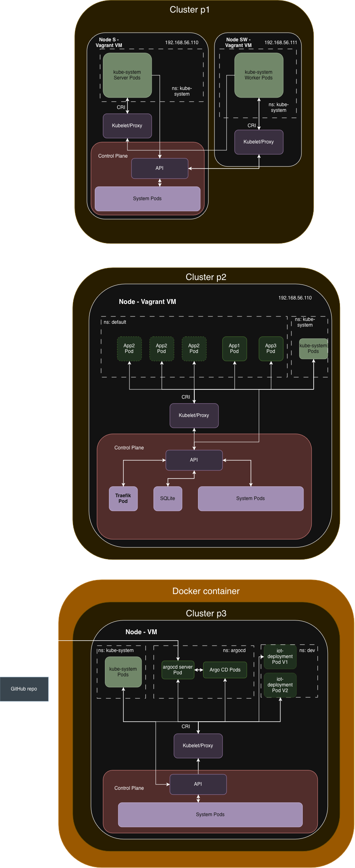
Task: Click Control Plane label in Cluster p1
Action: click(x=113, y=156)
